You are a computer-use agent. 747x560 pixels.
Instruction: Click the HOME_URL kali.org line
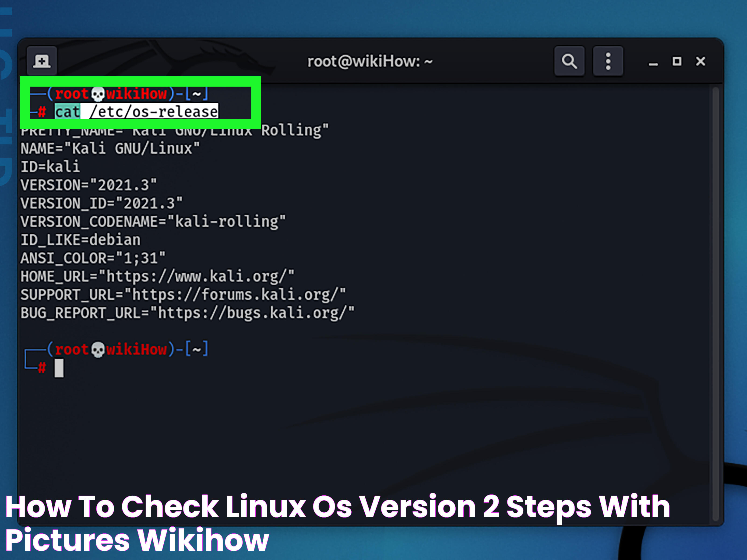point(157,276)
